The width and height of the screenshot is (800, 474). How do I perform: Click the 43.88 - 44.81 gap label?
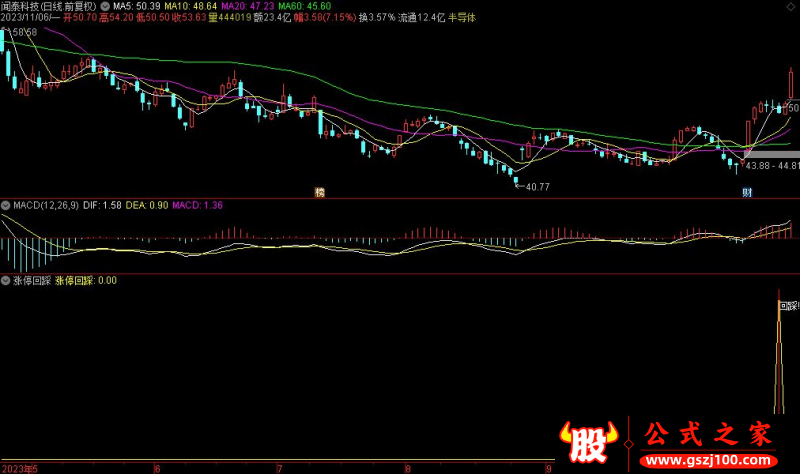click(x=772, y=166)
